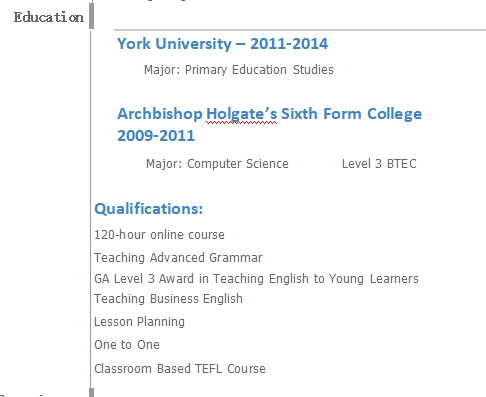This screenshot has height=397, width=486.
Task: Click the misspelled word Holgate's with red underline
Action: coord(242,114)
